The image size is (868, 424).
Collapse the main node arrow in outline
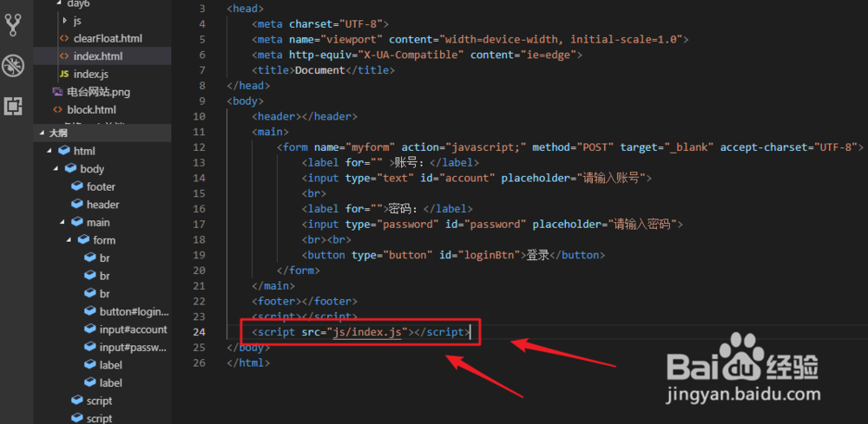coord(63,222)
